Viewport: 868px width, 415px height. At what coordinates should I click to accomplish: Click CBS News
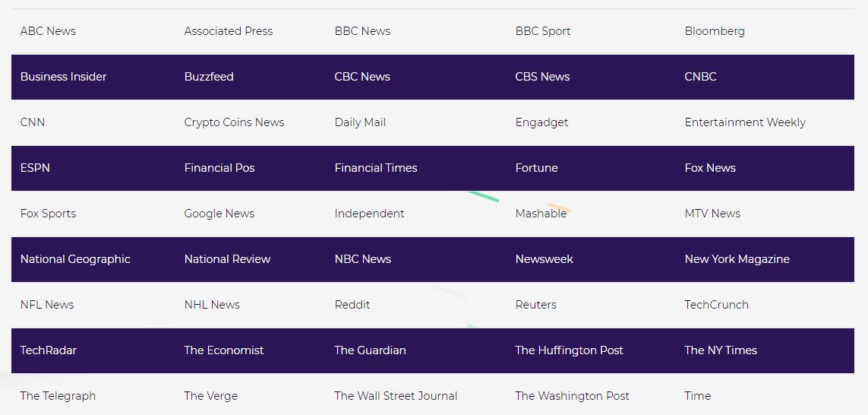[x=542, y=77]
